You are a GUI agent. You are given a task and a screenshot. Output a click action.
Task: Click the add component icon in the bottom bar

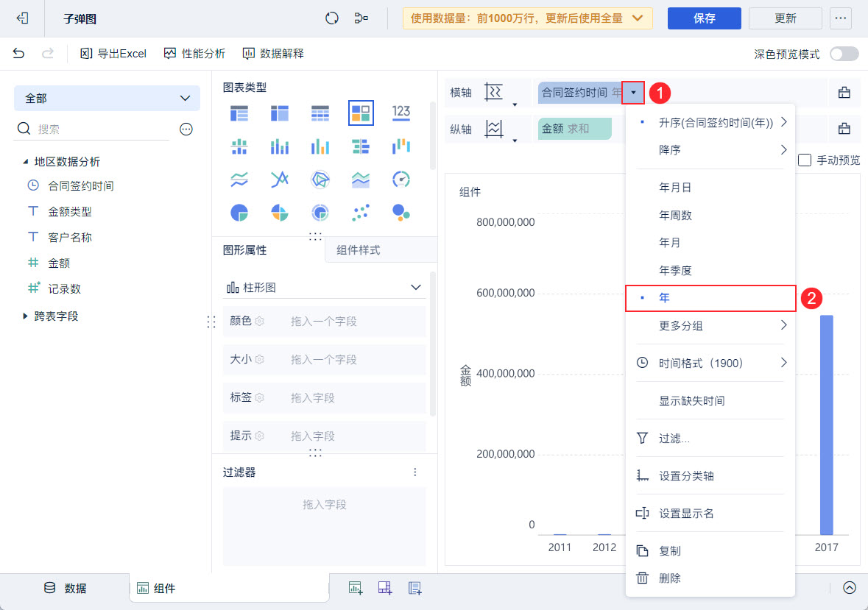coord(356,589)
